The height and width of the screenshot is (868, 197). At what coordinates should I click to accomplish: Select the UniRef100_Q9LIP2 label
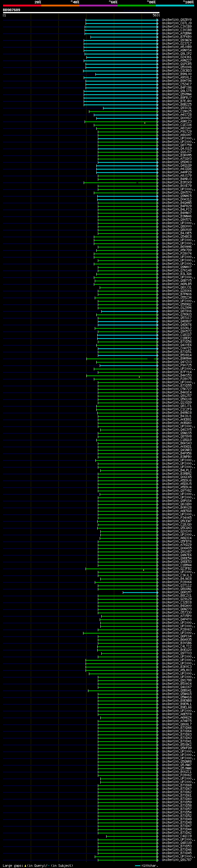point(176,54)
